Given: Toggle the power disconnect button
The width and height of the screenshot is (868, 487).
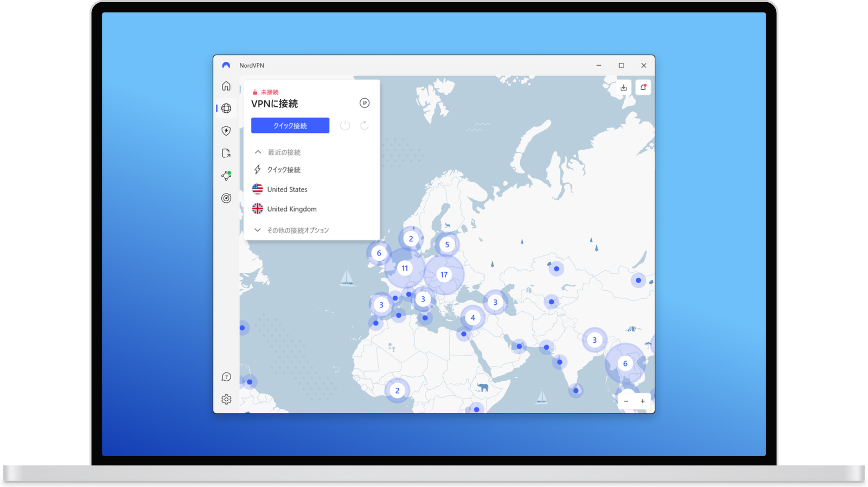Looking at the screenshot, I should [345, 126].
